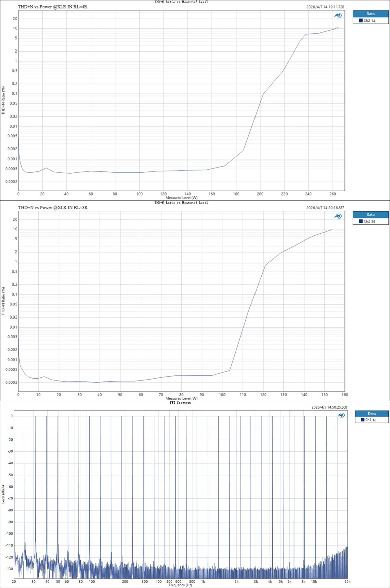Click the Data legend header of the 8R graph
The image size is (390, 588).
click(370, 215)
